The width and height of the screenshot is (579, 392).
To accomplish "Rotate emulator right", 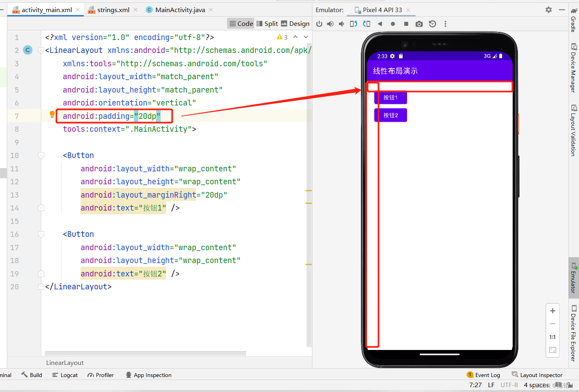I will click(367, 24).
